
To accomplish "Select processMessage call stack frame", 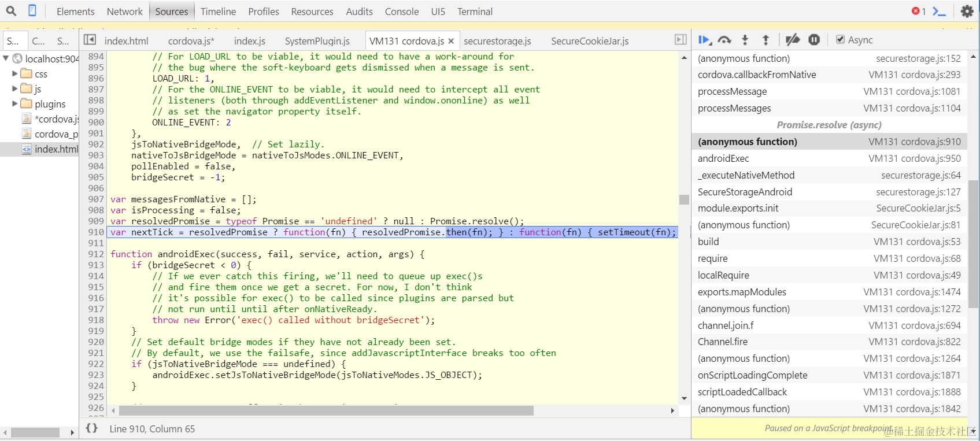I will [829, 91].
